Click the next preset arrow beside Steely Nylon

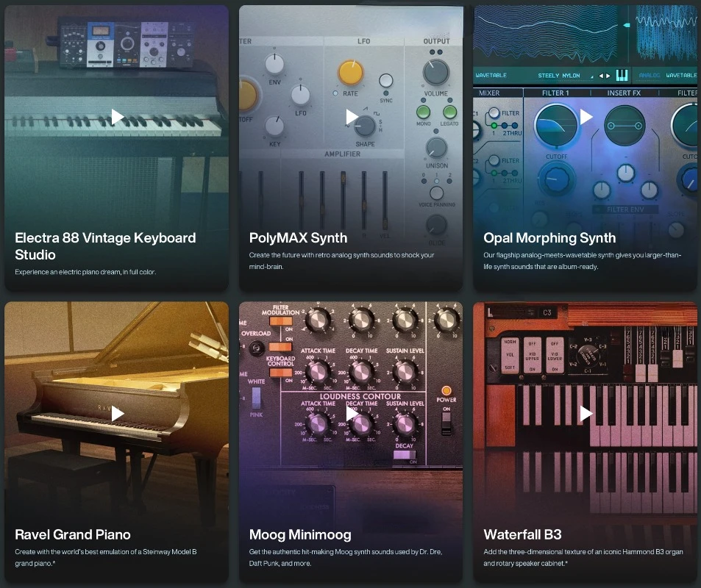[608, 76]
